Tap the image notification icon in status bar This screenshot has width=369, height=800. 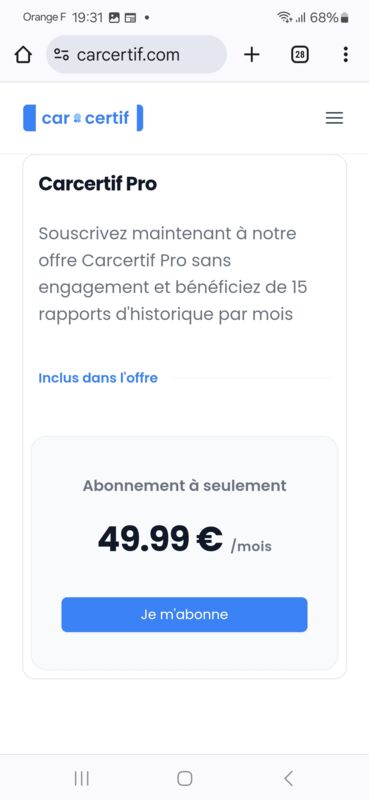point(114,18)
